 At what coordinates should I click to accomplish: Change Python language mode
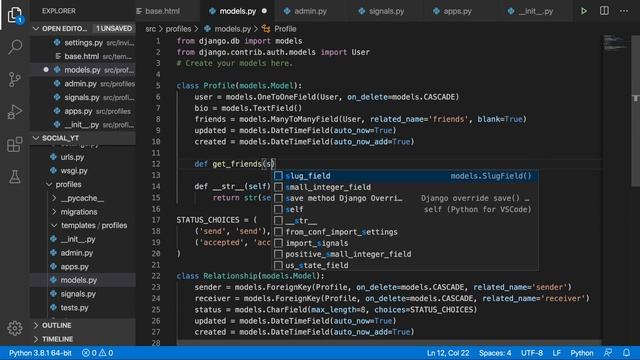(582, 353)
